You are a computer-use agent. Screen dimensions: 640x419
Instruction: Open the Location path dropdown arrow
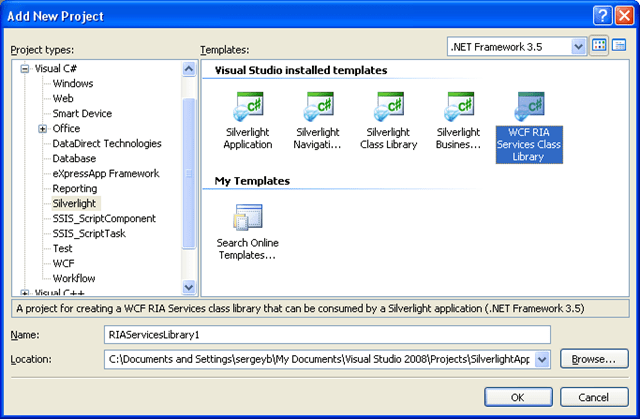pos(542,359)
